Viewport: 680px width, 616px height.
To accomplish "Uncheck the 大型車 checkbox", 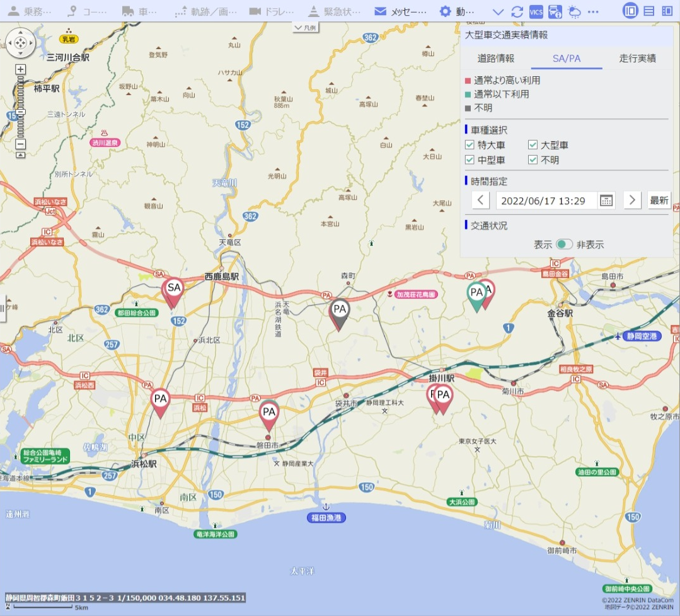I will coord(533,145).
